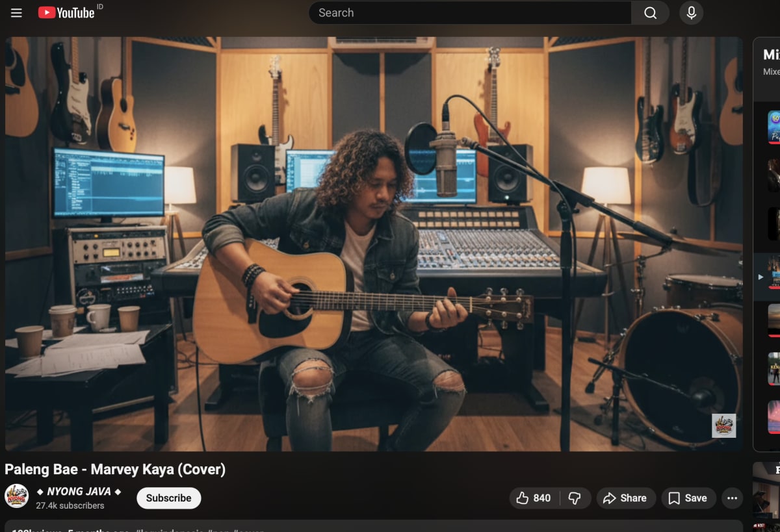Open more actions three-dot menu
The height and width of the screenshot is (532, 780).
(x=732, y=498)
